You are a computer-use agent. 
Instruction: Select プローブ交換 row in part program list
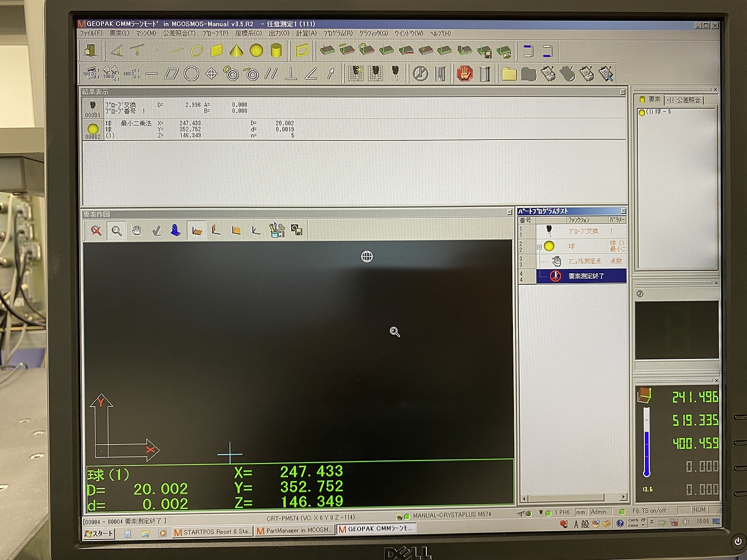(572, 231)
